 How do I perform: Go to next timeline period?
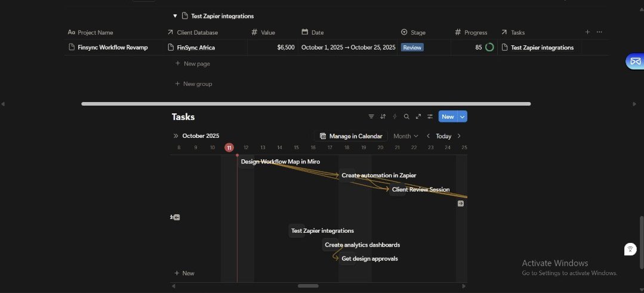point(459,136)
